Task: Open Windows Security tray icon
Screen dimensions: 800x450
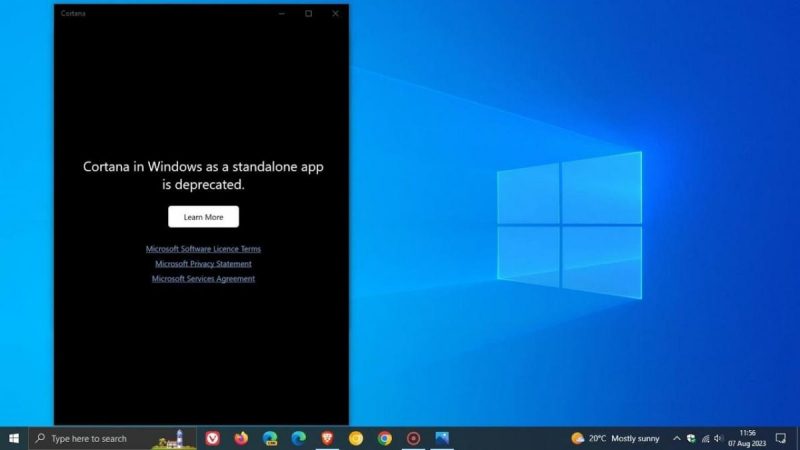Action: click(691, 438)
